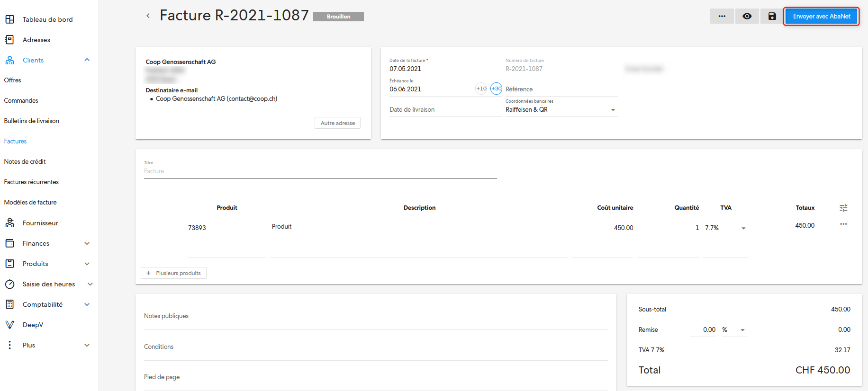Click the Date de livraison field
The width and height of the screenshot is (868, 391).
(445, 109)
